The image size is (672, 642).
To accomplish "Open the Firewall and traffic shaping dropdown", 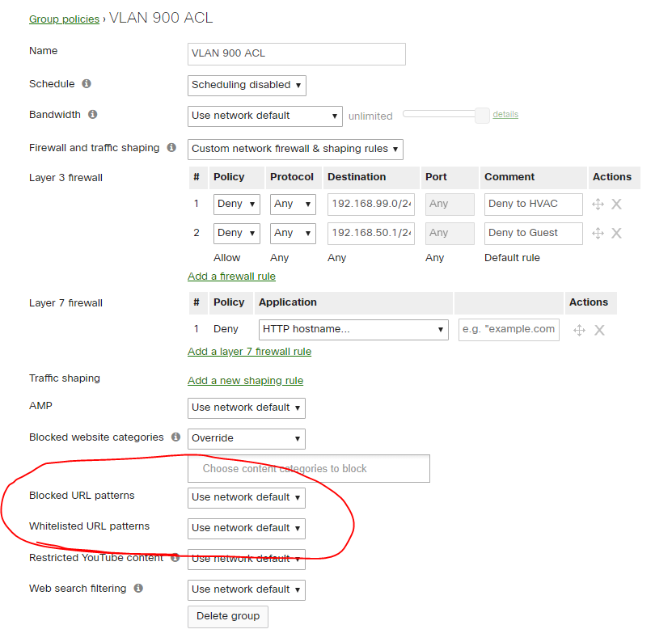I will pyautogui.click(x=294, y=149).
